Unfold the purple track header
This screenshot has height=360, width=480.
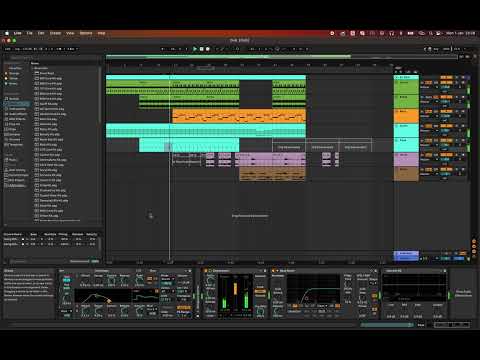(x=397, y=155)
